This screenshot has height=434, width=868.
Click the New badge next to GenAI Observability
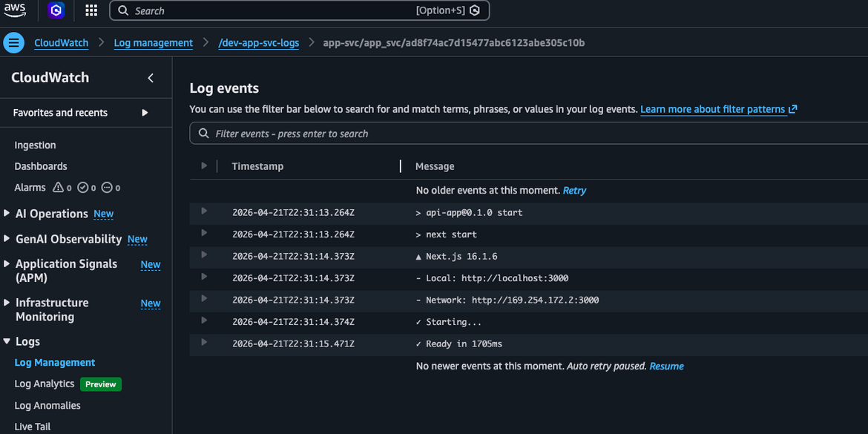137,239
